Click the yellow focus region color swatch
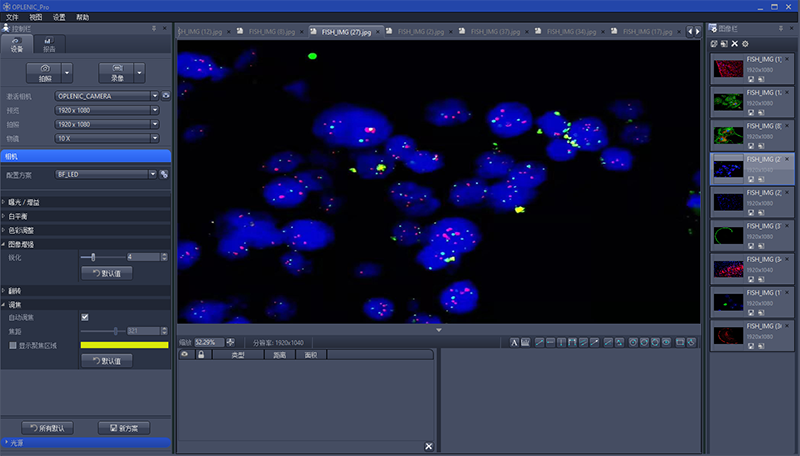The width and height of the screenshot is (800, 456). tap(124, 345)
